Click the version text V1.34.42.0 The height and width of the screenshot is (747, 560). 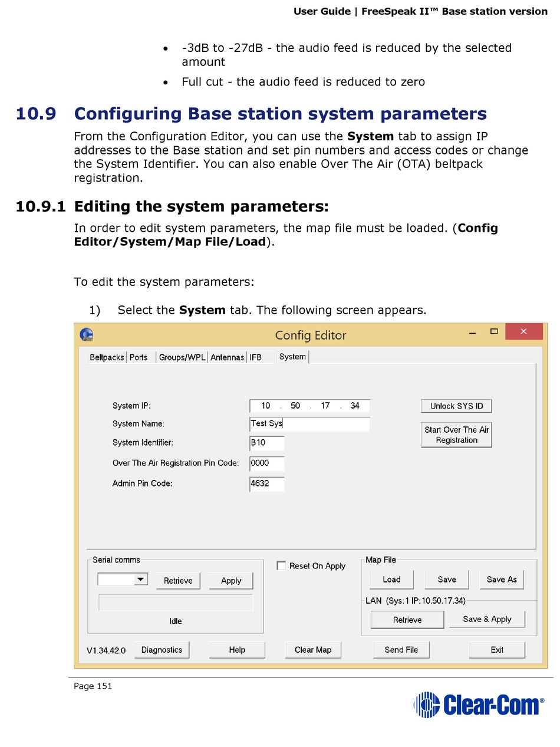point(106,650)
